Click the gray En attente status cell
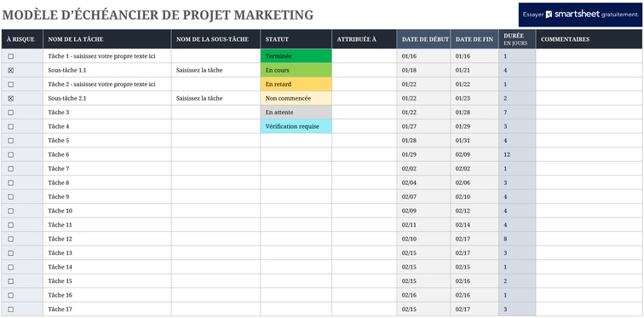This screenshot has height=318, width=644. [x=296, y=113]
